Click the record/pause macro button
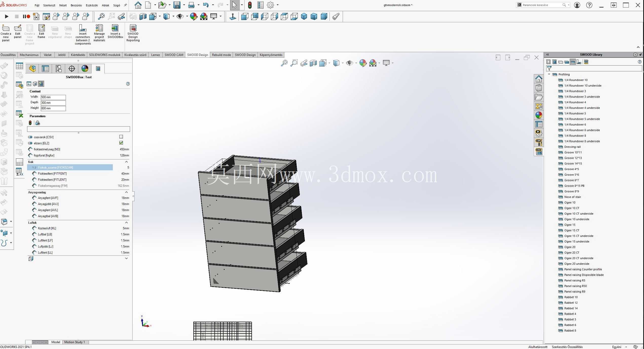This screenshot has height=349, width=644. (x=26, y=16)
